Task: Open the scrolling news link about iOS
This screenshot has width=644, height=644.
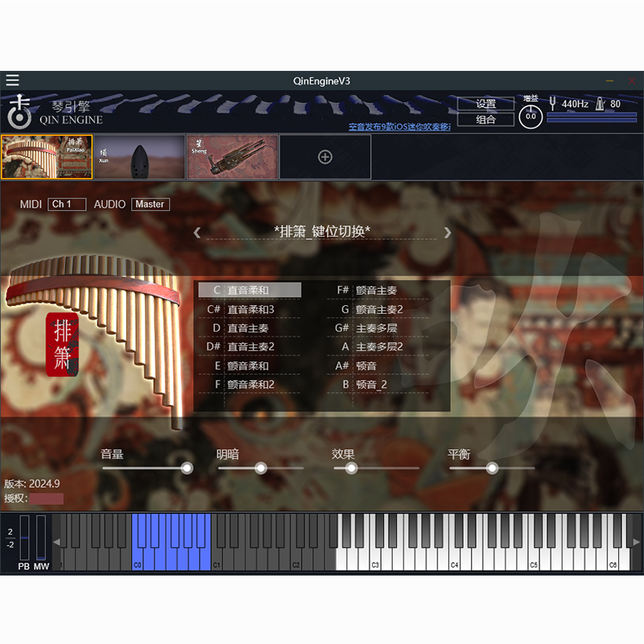Action: point(399,127)
